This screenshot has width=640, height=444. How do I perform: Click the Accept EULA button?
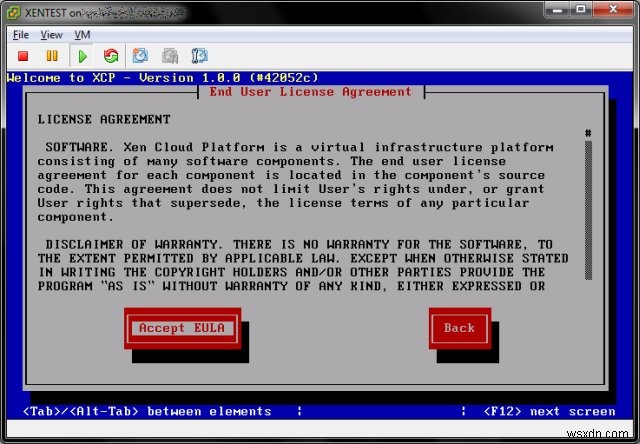coord(182,329)
